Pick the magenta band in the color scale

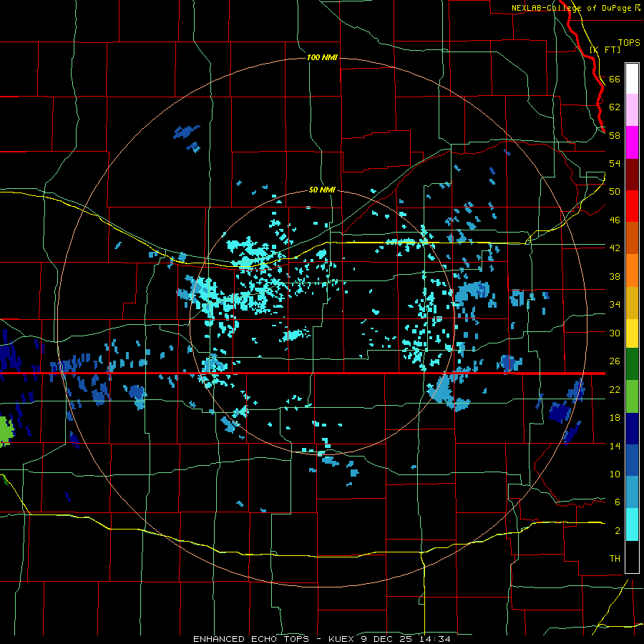[632, 142]
